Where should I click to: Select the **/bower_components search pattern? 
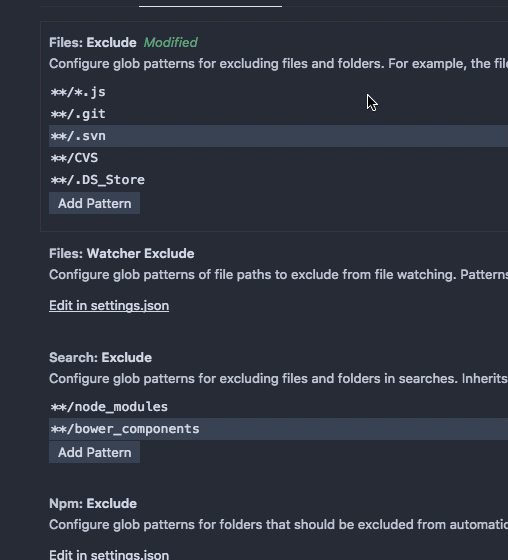[x=278, y=429]
